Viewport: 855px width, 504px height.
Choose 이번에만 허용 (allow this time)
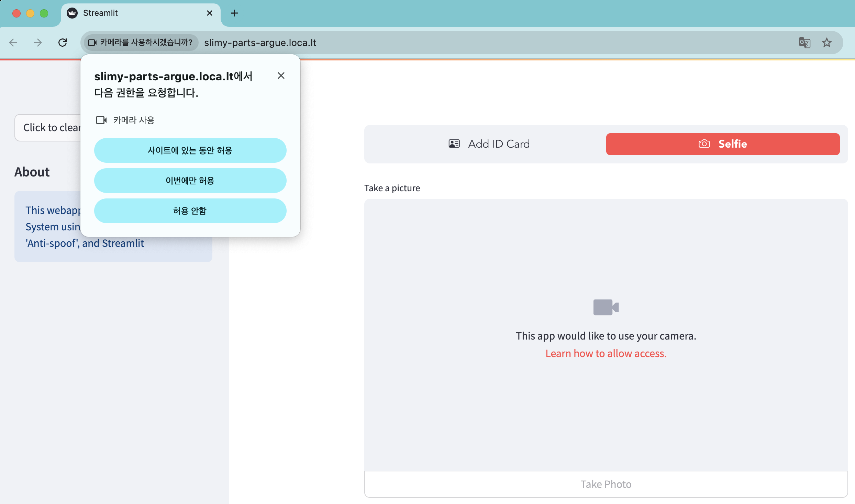(x=190, y=181)
